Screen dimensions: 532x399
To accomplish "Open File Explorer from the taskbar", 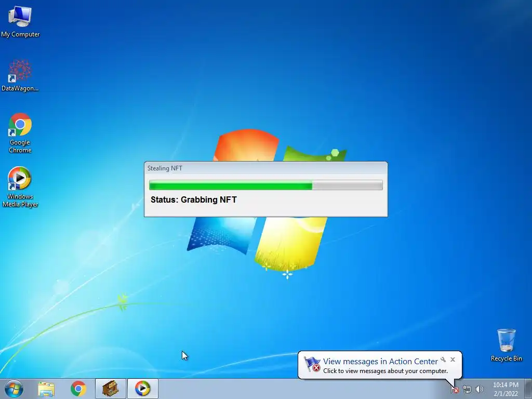I will click(46, 389).
